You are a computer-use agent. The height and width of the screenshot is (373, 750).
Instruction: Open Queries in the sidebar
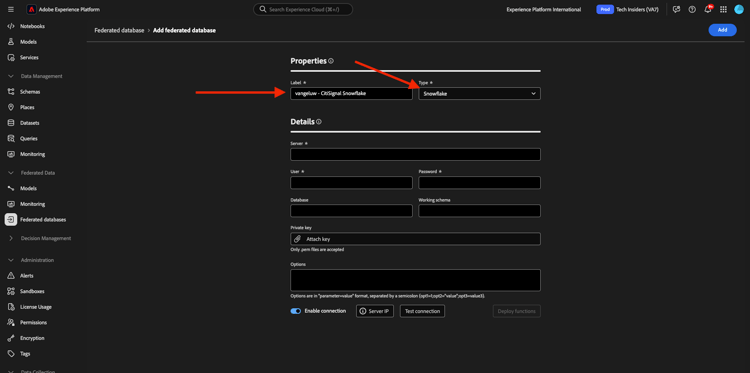click(x=28, y=139)
